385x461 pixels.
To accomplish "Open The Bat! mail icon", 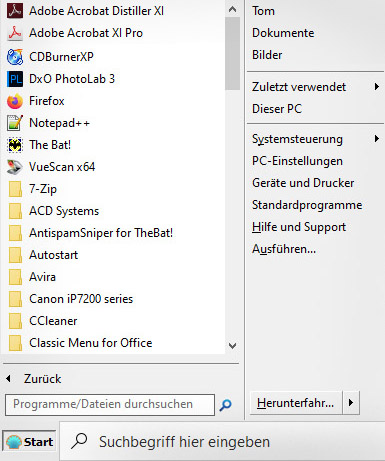I will pos(15,145).
